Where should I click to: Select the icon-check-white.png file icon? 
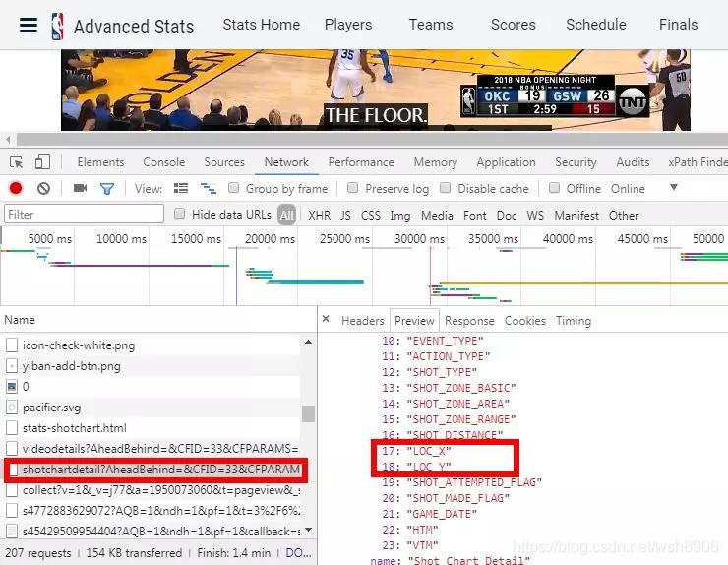point(12,345)
